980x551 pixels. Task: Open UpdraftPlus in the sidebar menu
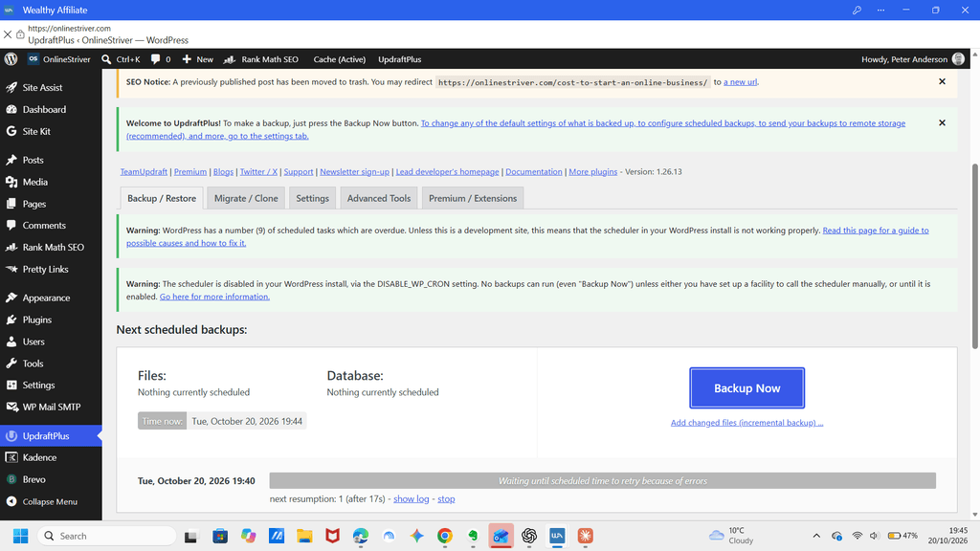(x=51, y=436)
